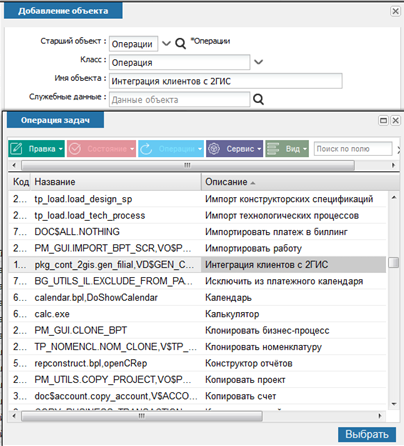The width and height of the screenshot is (404, 446).
Task: Click description Копировать проект
Action: click(x=245, y=380)
